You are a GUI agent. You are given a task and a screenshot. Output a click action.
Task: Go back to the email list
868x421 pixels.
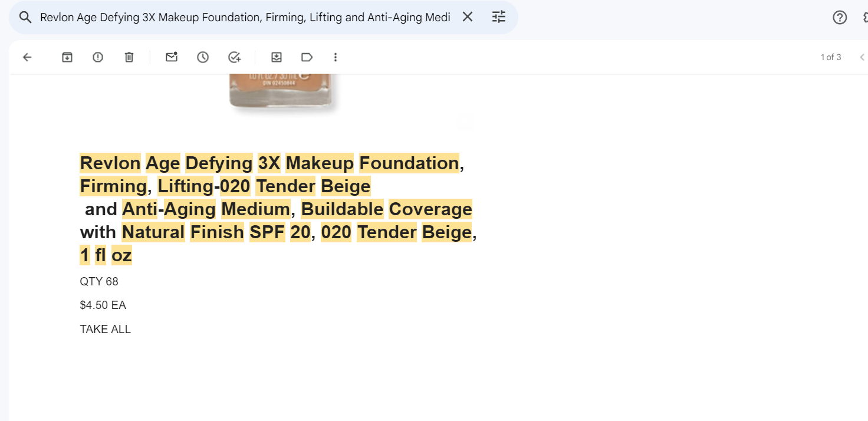coord(27,57)
